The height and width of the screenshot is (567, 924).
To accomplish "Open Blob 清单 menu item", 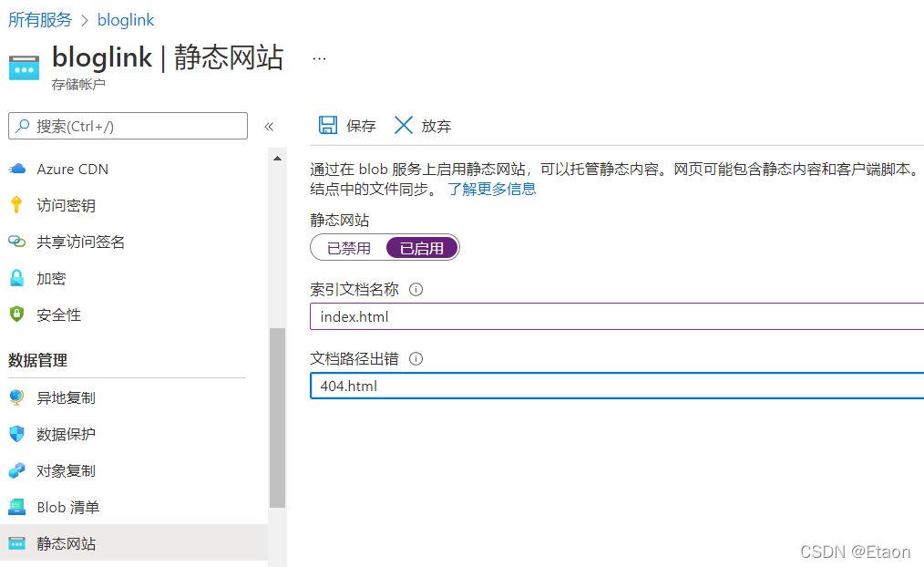I will (134, 507).
